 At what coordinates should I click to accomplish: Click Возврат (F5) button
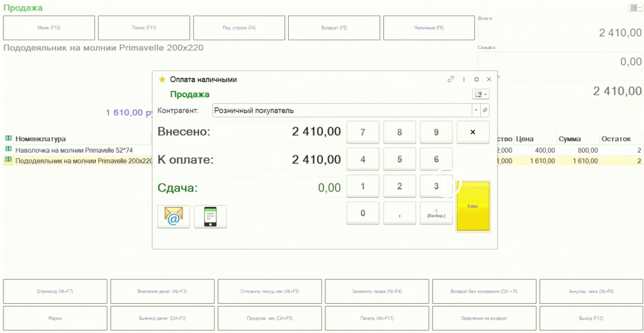click(334, 28)
